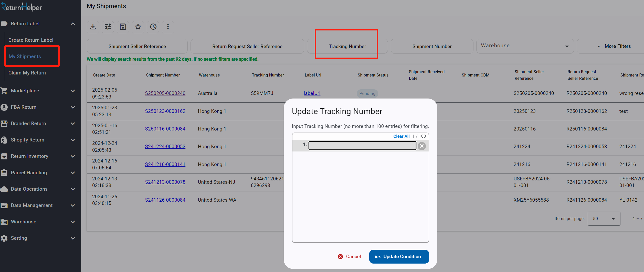
Task: Click the Setting gear icon in sidebar
Action: [4, 238]
